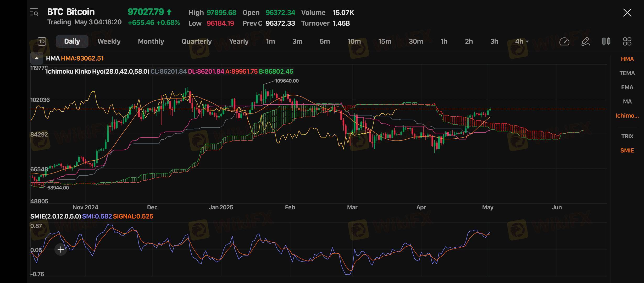Close the chart with the X icon
This screenshot has width=644, height=283.
627,13
